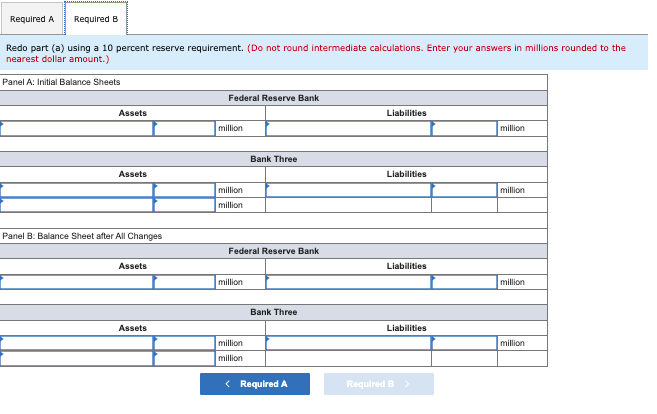Open Panel A Federal Reserve liability name dropdown

pos(348,129)
